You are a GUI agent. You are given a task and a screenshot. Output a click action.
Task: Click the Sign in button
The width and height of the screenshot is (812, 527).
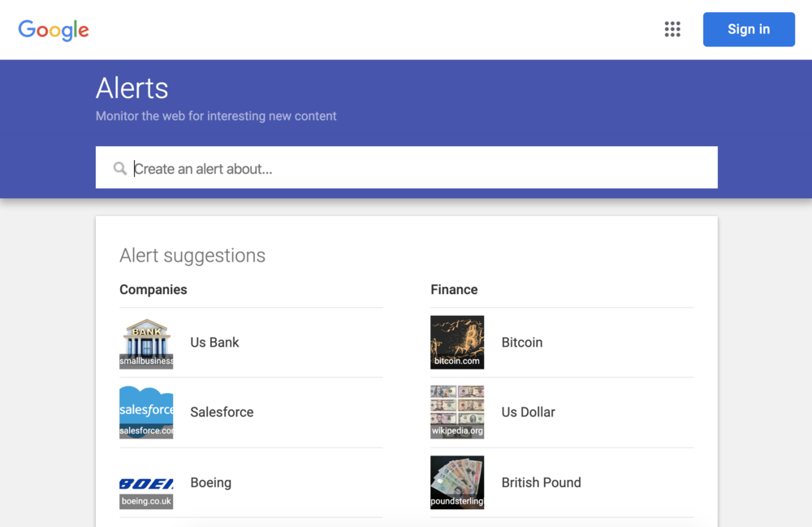point(749,29)
